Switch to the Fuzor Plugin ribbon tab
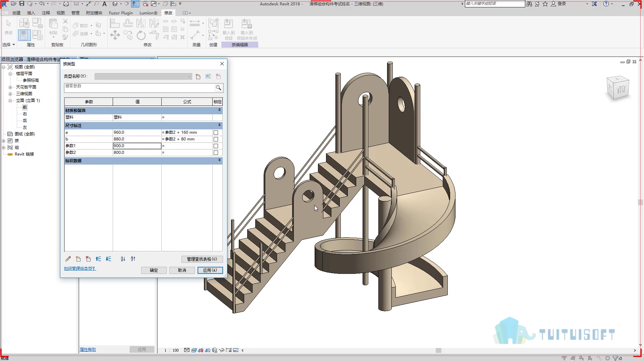The height and width of the screenshot is (362, 644). pyautogui.click(x=121, y=13)
